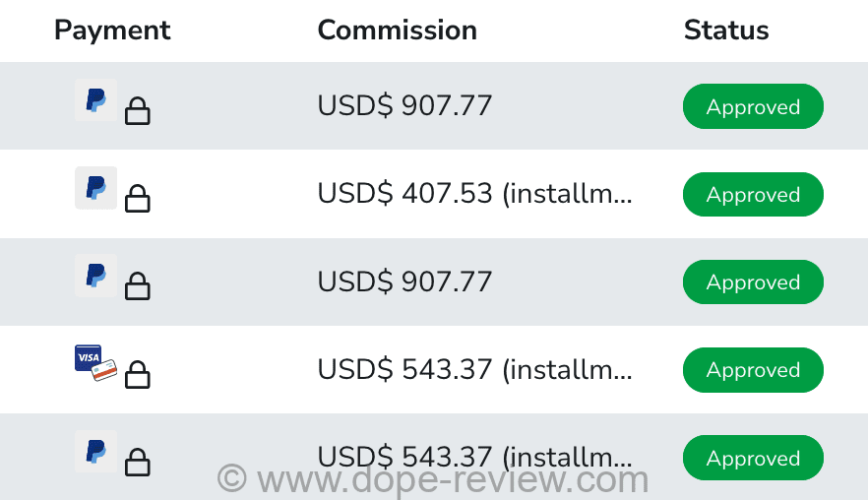Click truncated USD$ 407.53 installment text

click(x=474, y=195)
